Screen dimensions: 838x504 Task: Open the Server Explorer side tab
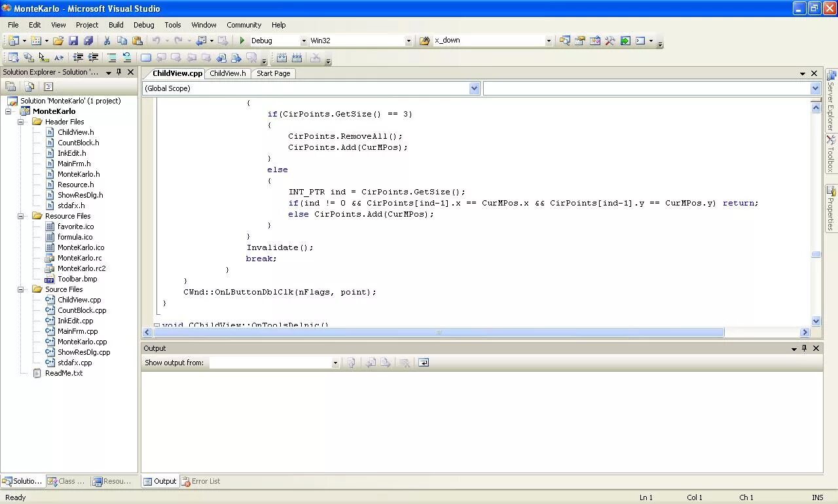click(831, 100)
